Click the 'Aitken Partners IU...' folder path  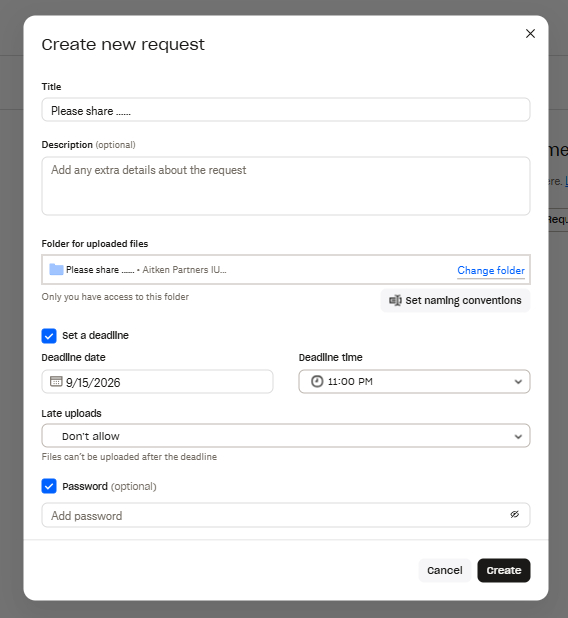tap(184, 270)
